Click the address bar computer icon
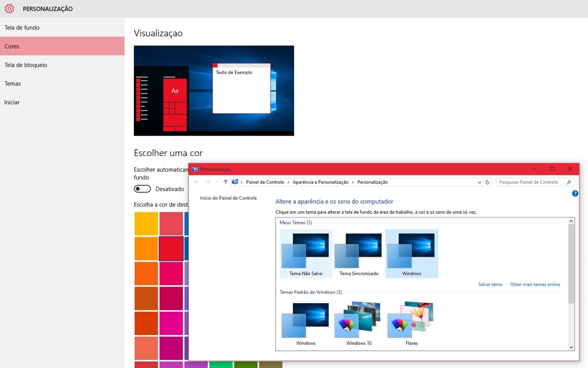Viewport: 588px width, 368px height. click(235, 182)
